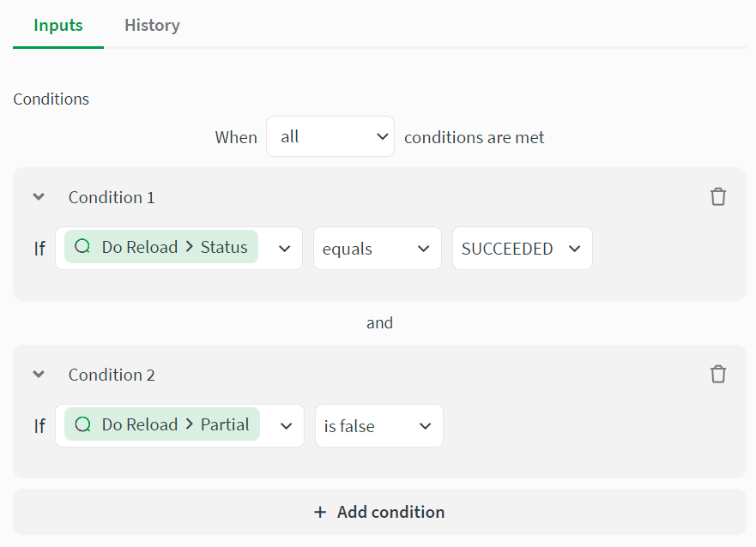Viewport: 756px width, 547px height.
Task: Open the is false operator dropdown
Action: [x=378, y=425]
